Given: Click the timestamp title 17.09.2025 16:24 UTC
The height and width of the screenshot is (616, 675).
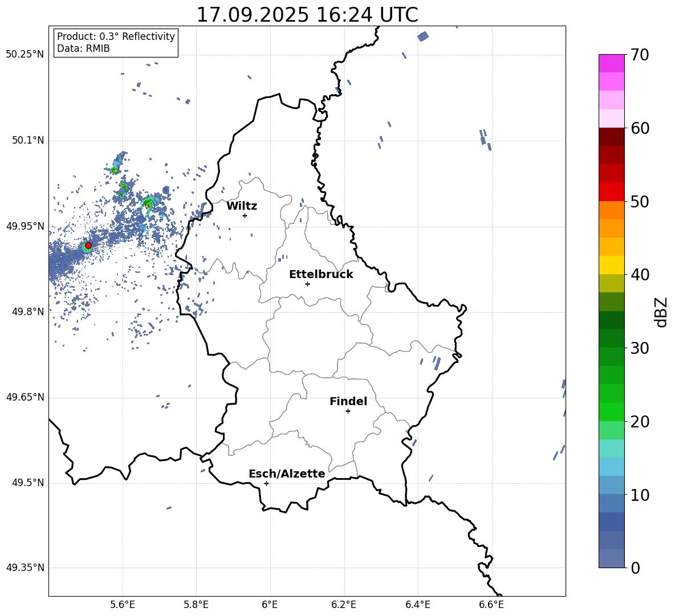Looking at the screenshot, I should tap(307, 15).
